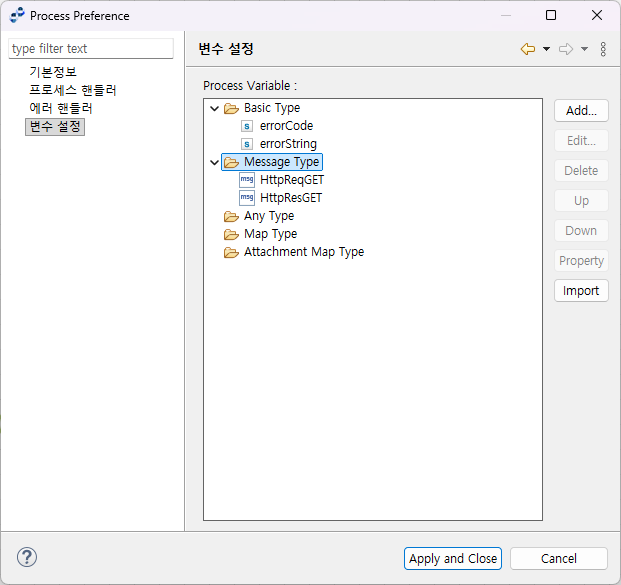Click the Any Type folder icon
Viewport: 621px width, 585px height.
[x=231, y=216]
